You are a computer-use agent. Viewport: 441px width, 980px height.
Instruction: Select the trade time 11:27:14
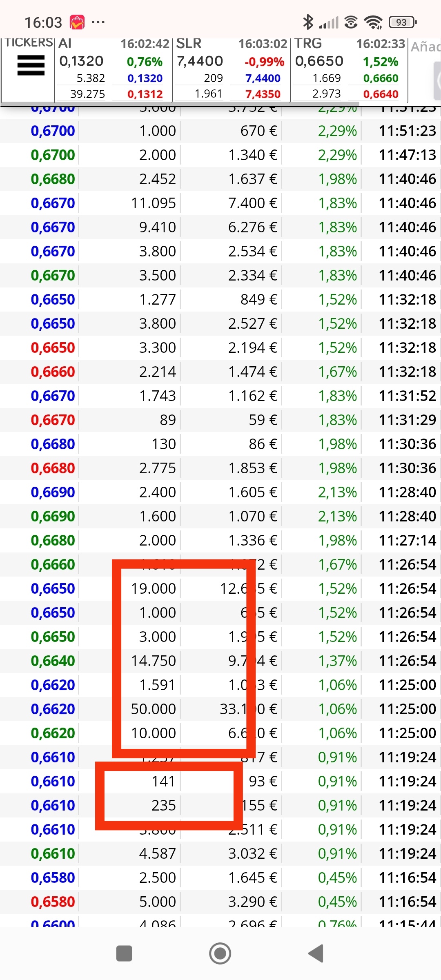[x=408, y=541]
